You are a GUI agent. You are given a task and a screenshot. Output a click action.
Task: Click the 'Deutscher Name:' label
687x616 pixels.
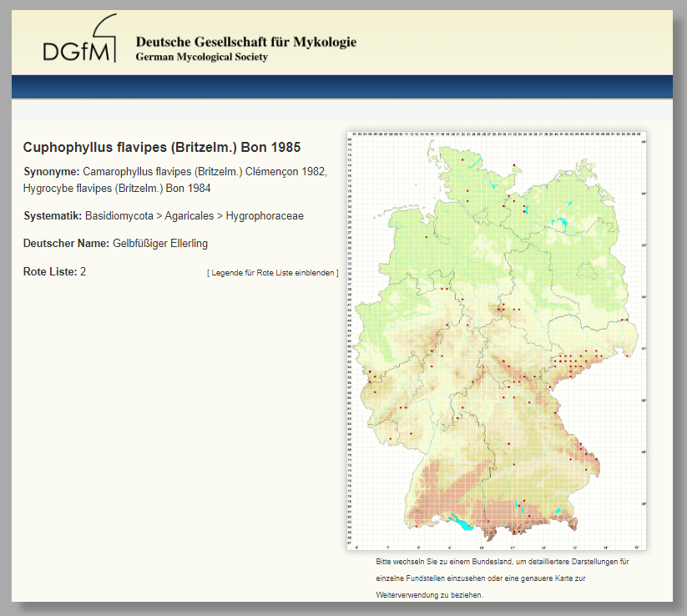[66, 243]
